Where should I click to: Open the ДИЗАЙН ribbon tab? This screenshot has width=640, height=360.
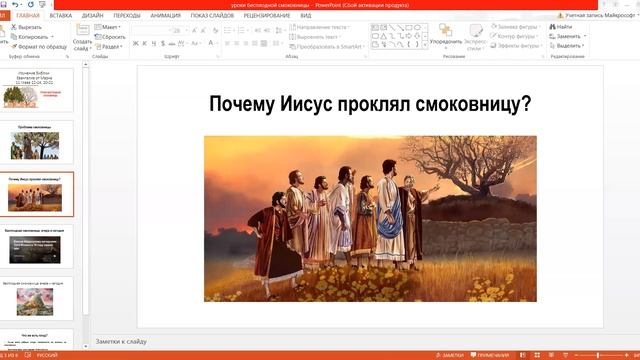pos(93,16)
